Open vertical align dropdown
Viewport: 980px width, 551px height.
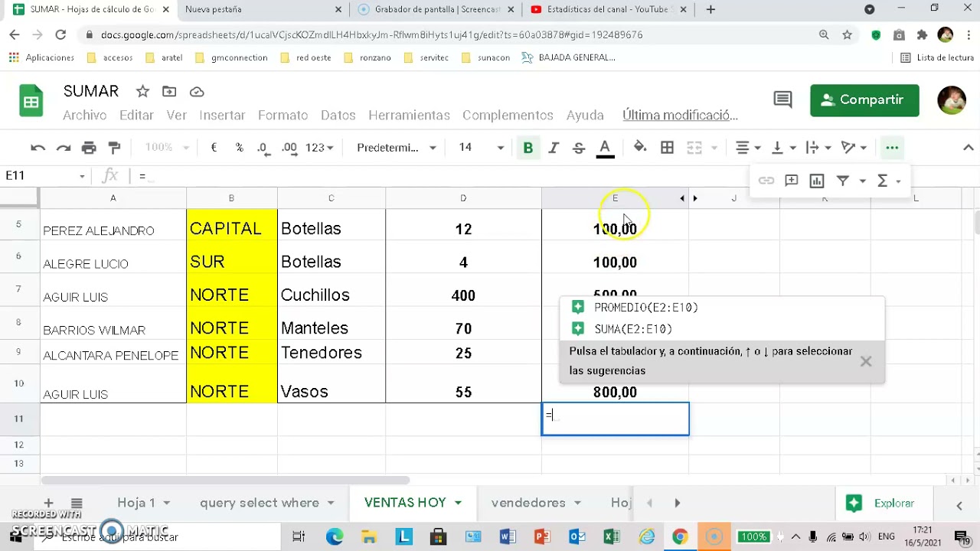783,148
